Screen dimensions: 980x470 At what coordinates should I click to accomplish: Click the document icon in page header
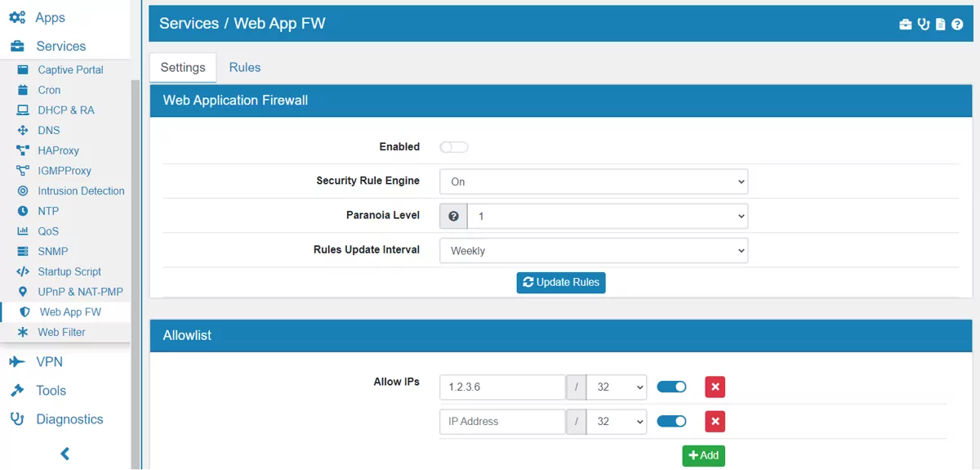(941, 24)
